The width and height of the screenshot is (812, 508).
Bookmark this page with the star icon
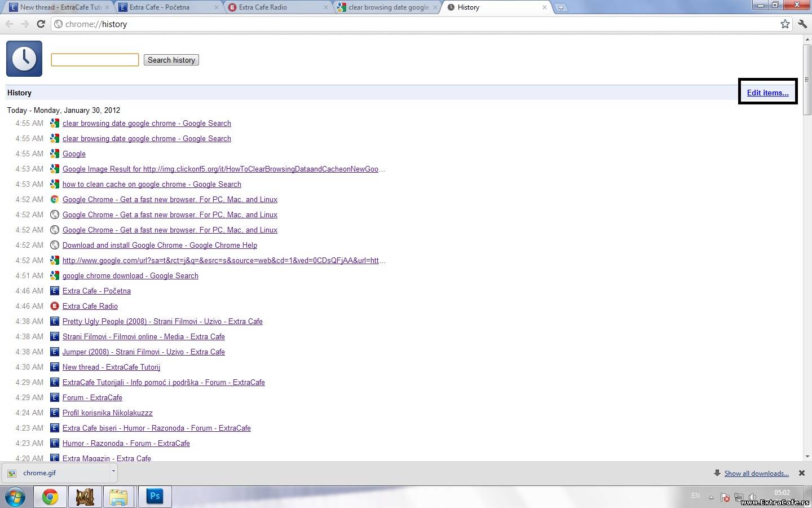click(785, 24)
